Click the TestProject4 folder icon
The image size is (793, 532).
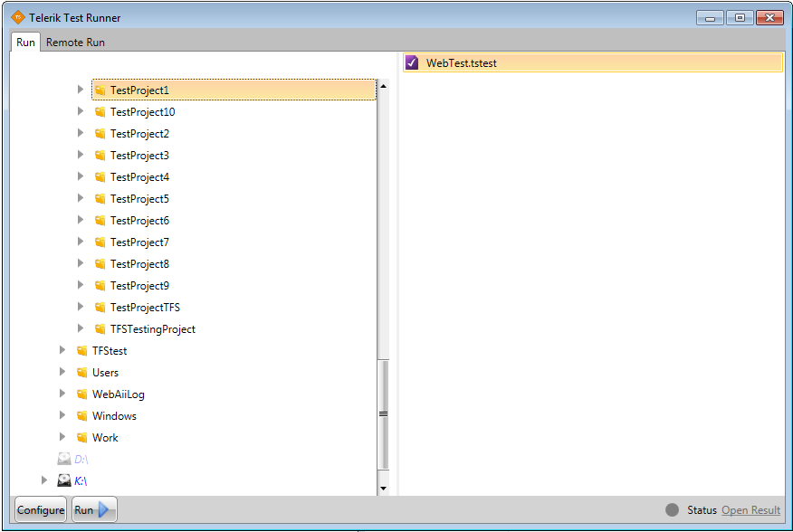(100, 177)
